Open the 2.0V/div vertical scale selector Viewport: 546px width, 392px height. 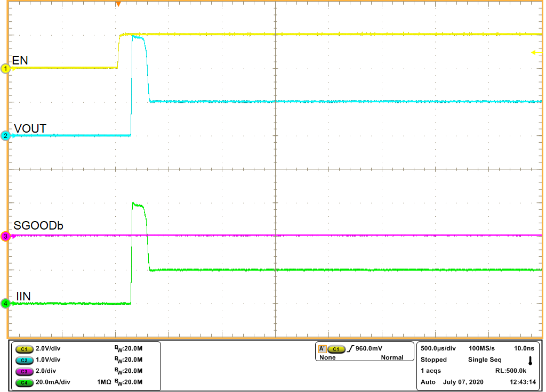click(47, 349)
